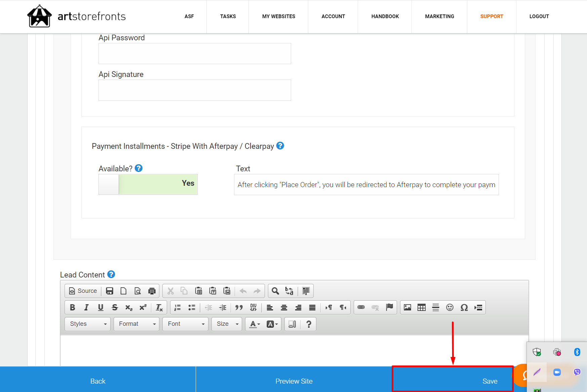Click the insert link icon
The width and height of the screenshot is (587, 392).
(361, 307)
